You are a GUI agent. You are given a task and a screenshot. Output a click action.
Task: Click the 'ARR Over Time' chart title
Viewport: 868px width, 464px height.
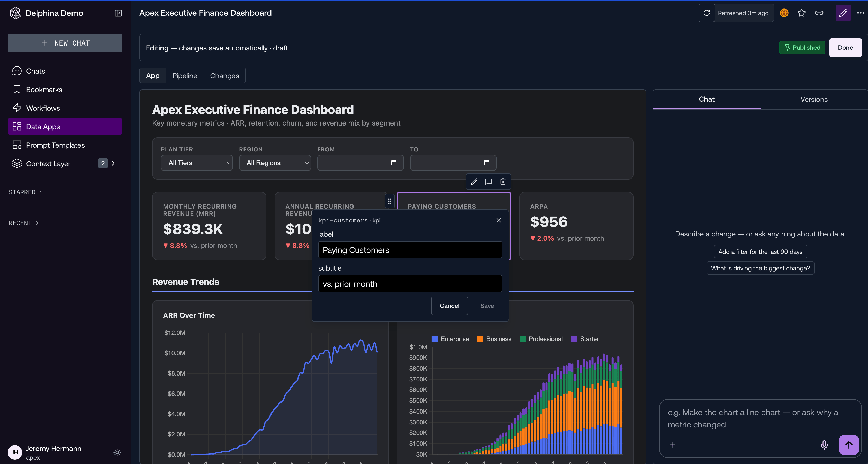(189, 315)
